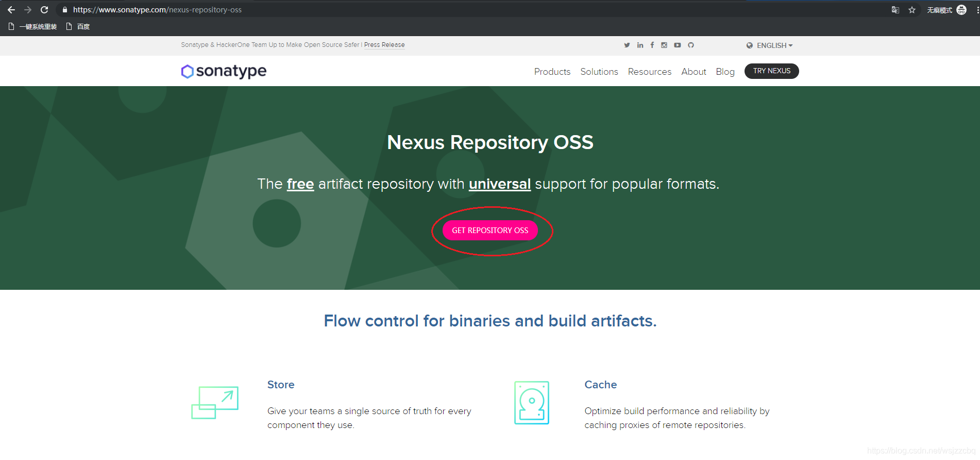The width and height of the screenshot is (980, 460).
Task: View site info via the padlock icon
Action: click(64, 10)
